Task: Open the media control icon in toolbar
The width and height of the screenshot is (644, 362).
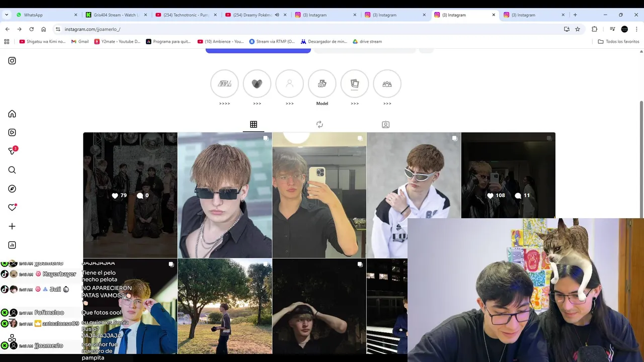Action: point(612,29)
